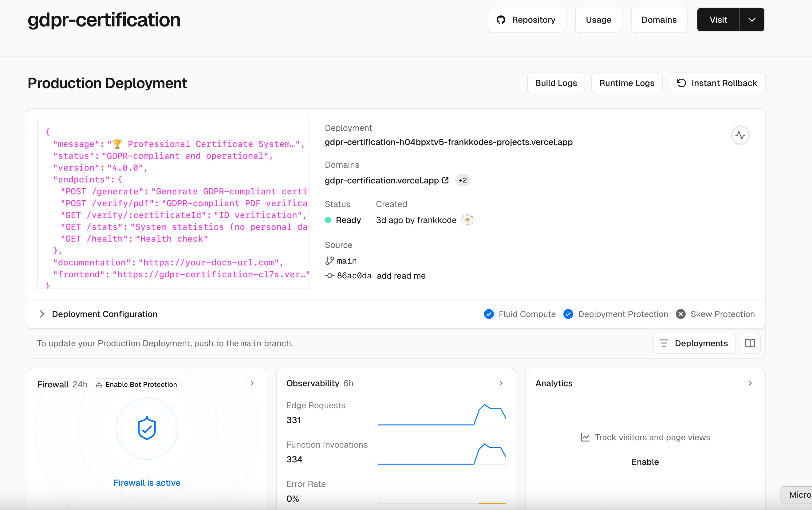Click the Skew Protection disabled icon
The width and height of the screenshot is (812, 510).
(680, 314)
